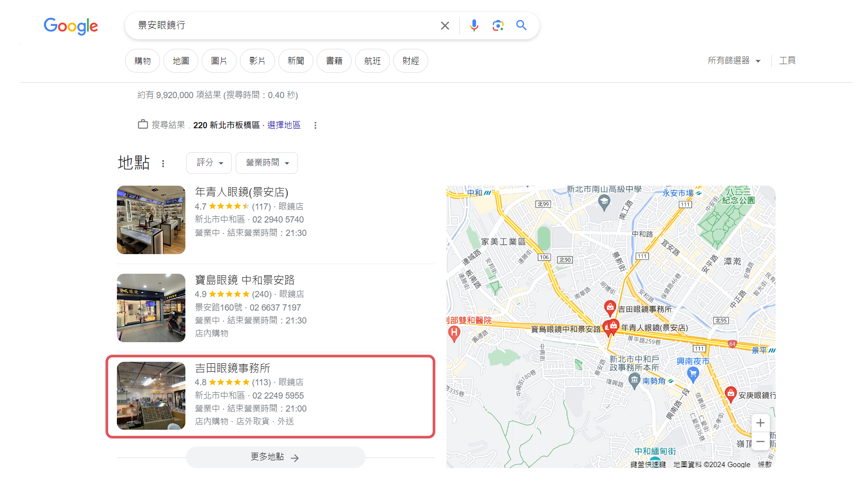Switch to the 財經 tab

tap(411, 61)
